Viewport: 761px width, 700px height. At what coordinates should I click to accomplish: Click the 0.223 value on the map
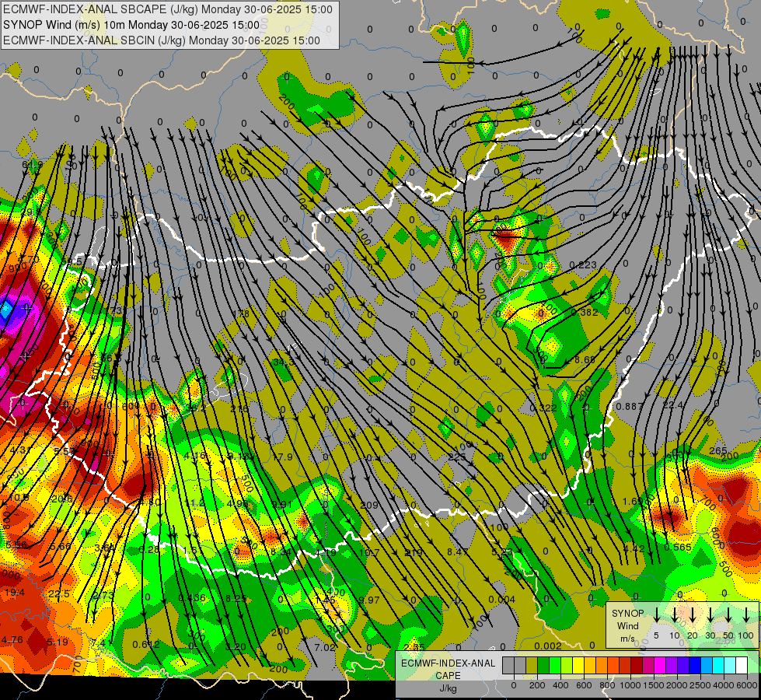582,264
